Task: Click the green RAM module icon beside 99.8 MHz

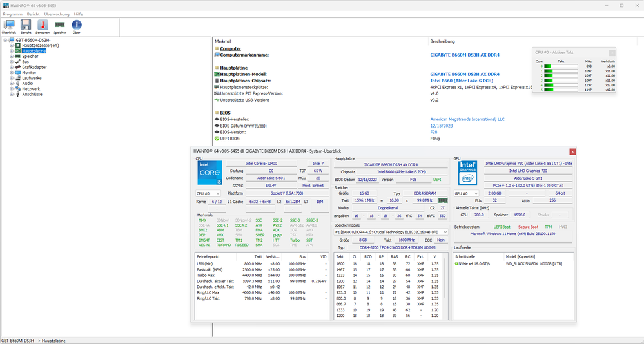Action: (x=443, y=200)
